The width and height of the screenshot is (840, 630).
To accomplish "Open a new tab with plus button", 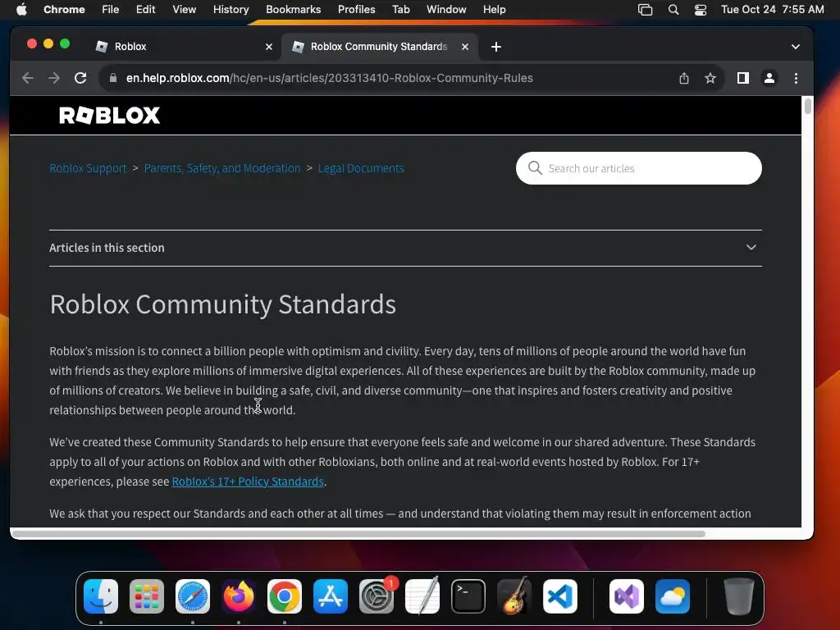I will [x=496, y=47].
